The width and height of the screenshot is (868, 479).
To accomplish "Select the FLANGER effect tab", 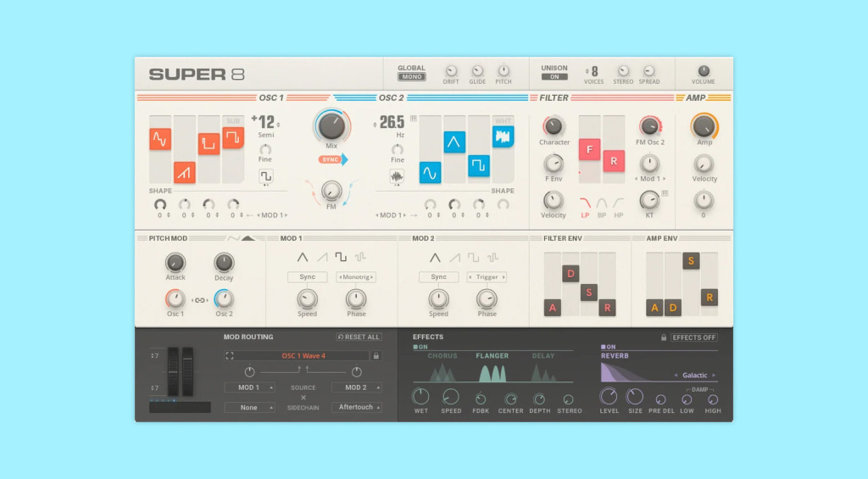I will (492, 356).
